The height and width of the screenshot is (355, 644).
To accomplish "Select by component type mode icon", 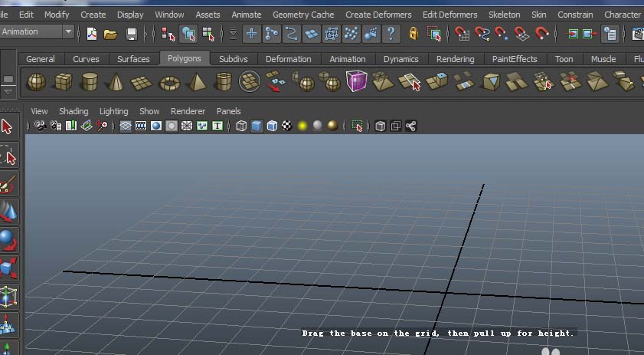I will tap(208, 35).
